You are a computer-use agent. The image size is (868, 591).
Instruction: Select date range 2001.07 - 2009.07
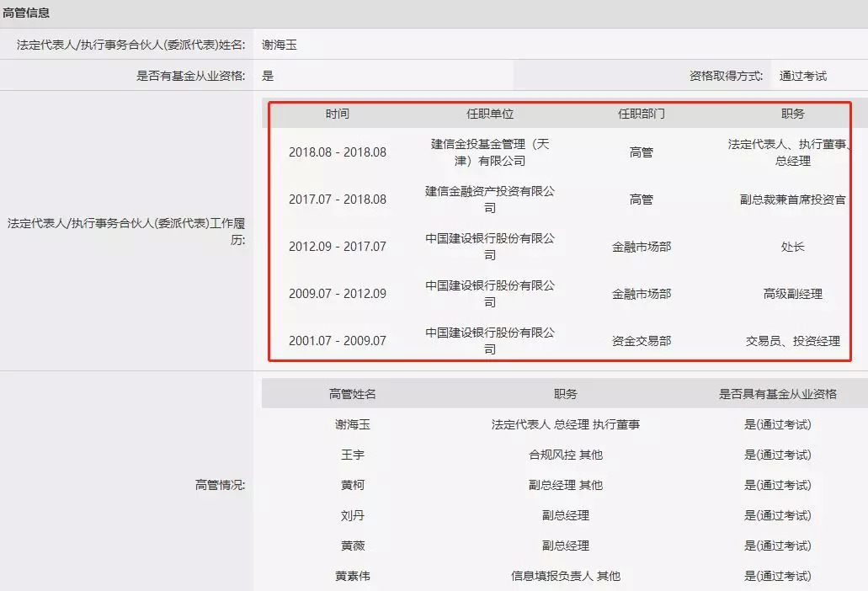click(337, 340)
